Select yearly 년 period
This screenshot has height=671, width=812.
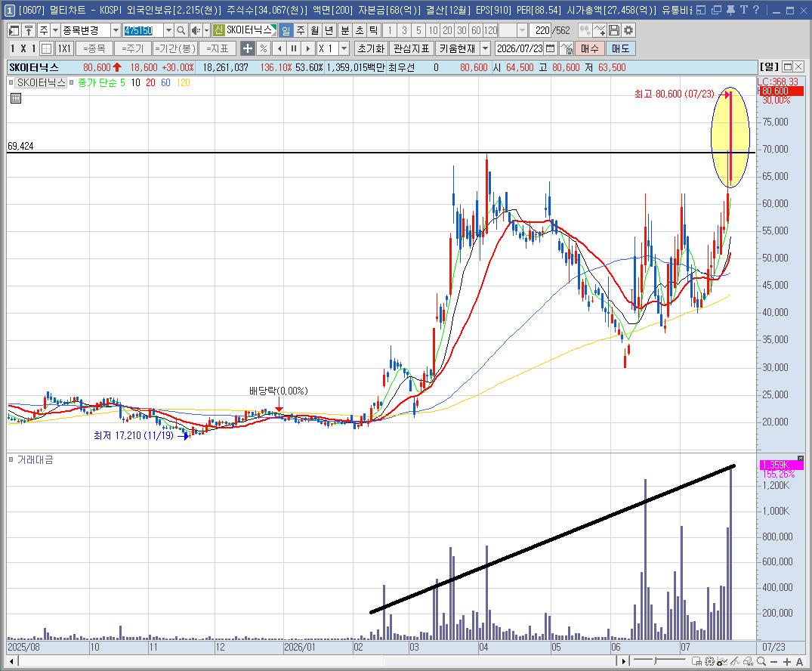click(x=329, y=30)
